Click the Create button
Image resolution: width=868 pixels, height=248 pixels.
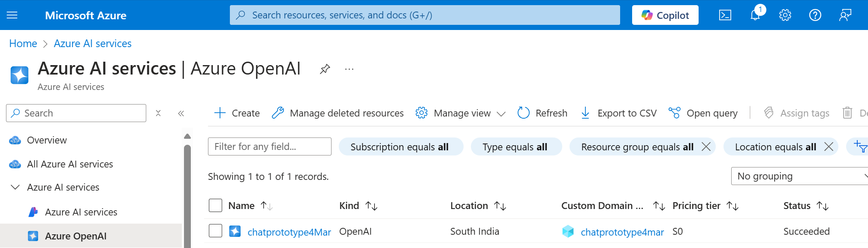pos(237,113)
